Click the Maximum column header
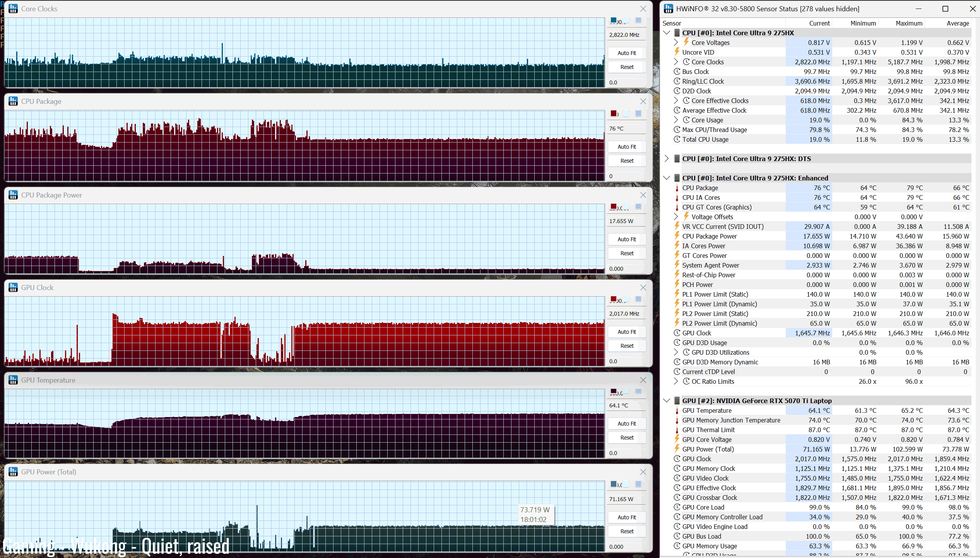The height and width of the screenshot is (558, 980). pyautogui.click(x=909, y=23)
